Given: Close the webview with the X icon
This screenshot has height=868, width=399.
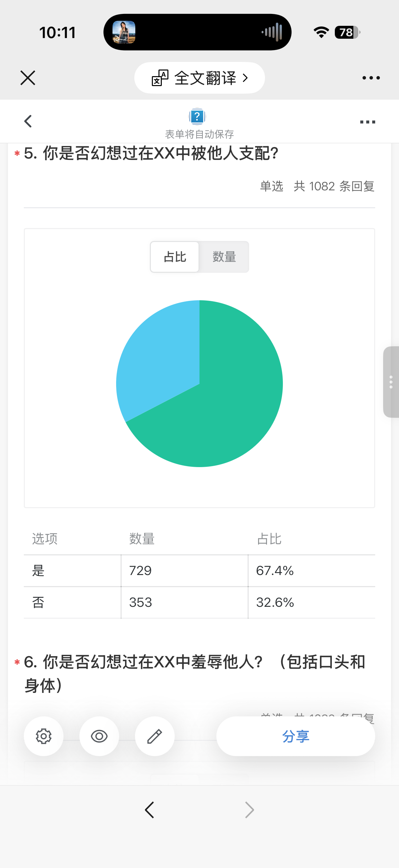Looking at the screenshot, I should tap(27, 78).
